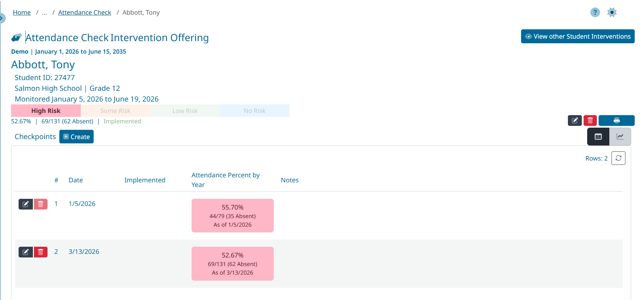This screenshot has width=644, height=300.
Task: Edit checkpoint 2 dated 3/13/2026
Action: tap(26, 252)
